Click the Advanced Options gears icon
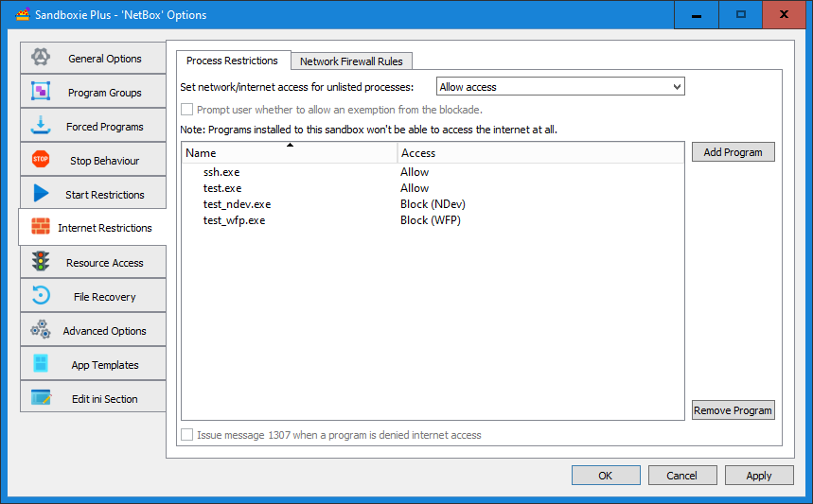813x504 pixels. click(41, 330)
